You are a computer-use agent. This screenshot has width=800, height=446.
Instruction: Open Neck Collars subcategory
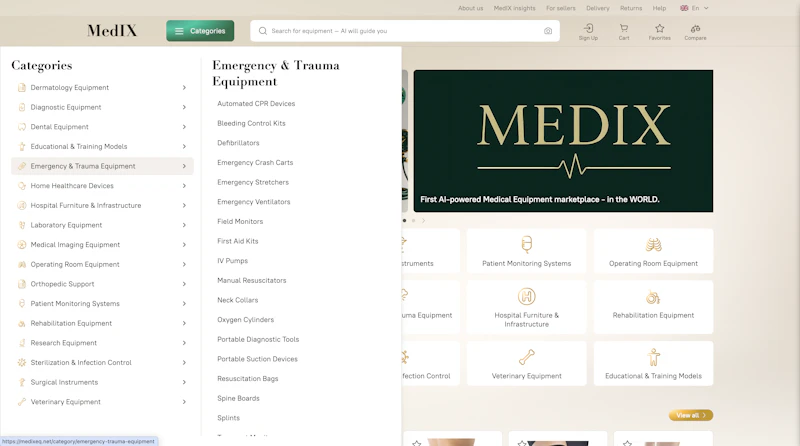click(x=238, y=300)
